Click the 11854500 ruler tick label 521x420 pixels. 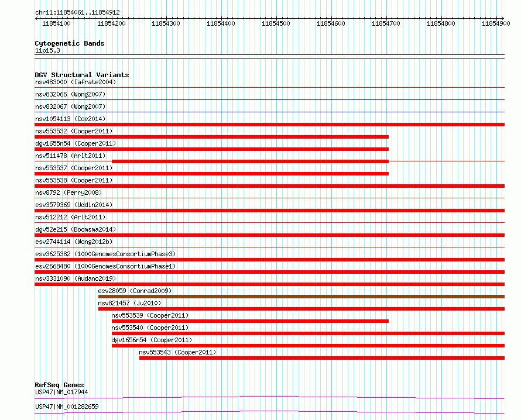[276, 23]
